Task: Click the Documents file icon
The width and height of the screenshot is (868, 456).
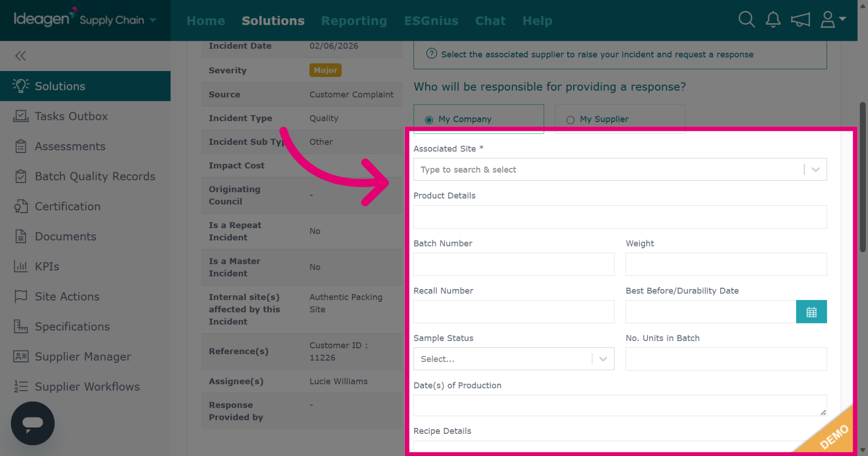Action: pyautogui.click(x=21, y=236)
